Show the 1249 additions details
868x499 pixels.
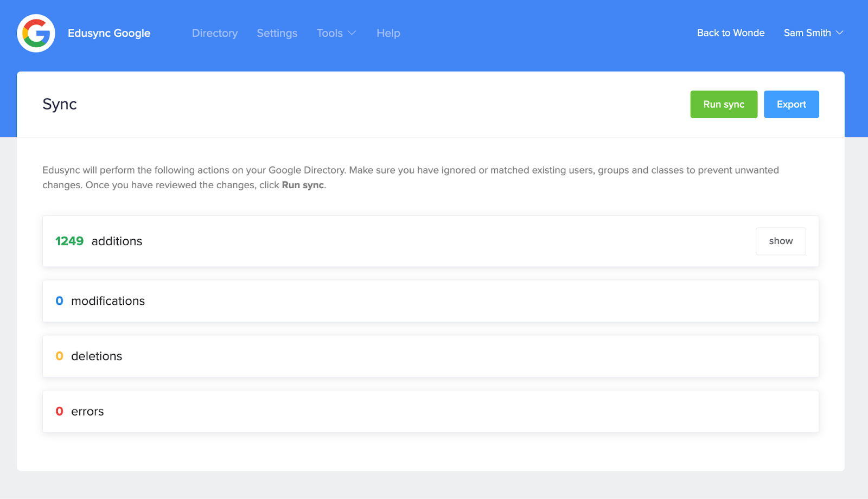pyautogui.click(x=781, y=241)
